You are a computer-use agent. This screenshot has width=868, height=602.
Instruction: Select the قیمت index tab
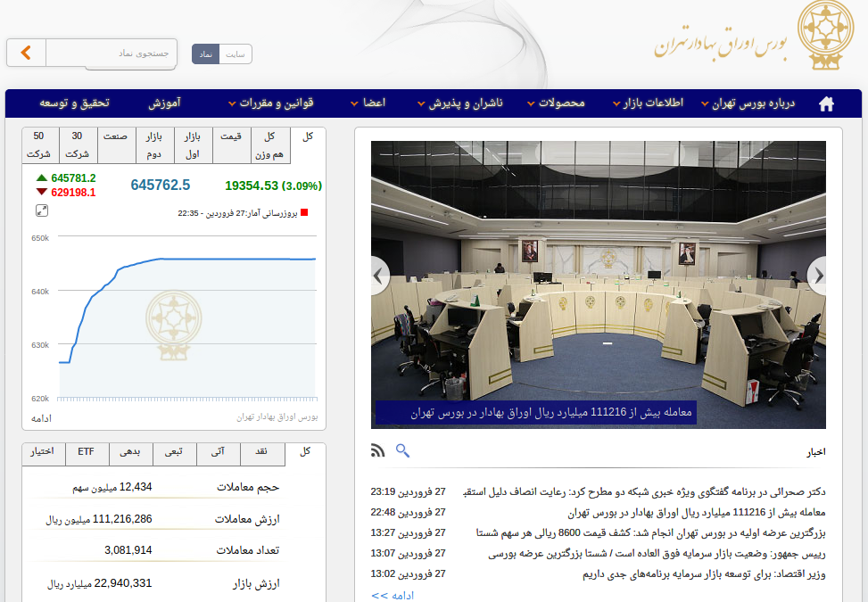coord(231,145)
